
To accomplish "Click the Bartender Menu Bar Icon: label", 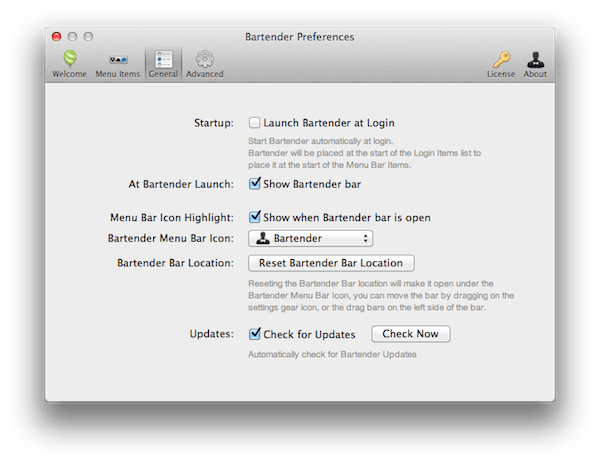I will click(x=171, y=238).
